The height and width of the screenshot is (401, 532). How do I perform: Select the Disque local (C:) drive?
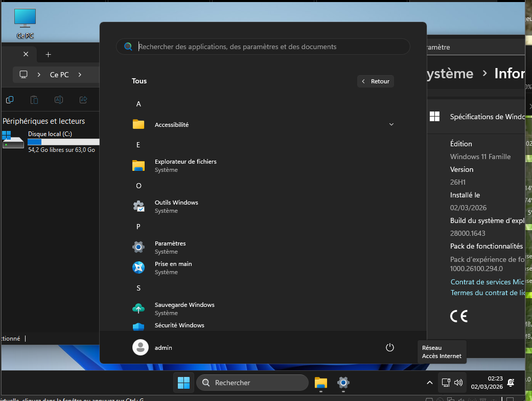(x=50, y=142)
